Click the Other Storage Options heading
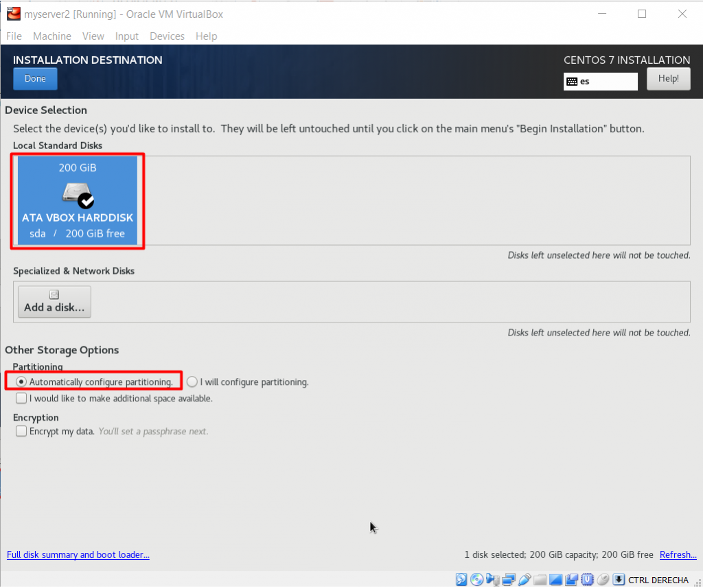 pyautogui.click(x=62, y=350)
